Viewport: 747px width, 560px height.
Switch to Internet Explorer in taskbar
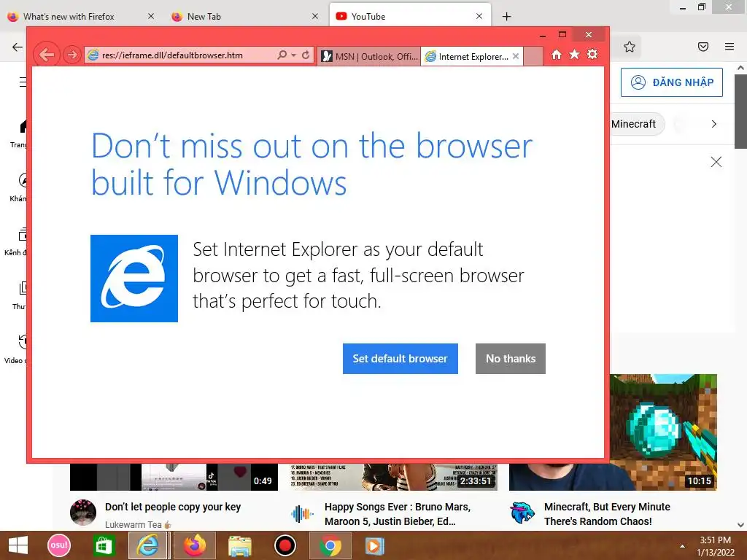click(x=148, y=545)
